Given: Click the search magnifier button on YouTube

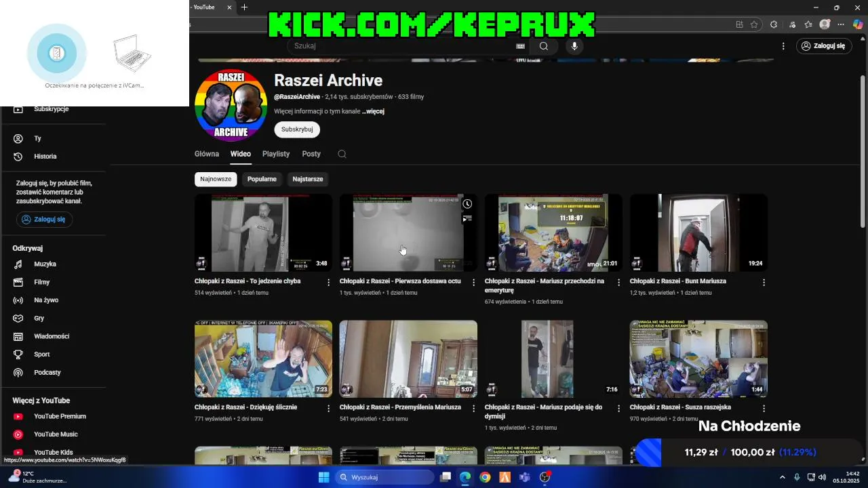Looking at the screenshot, I should tap(543, 46).
